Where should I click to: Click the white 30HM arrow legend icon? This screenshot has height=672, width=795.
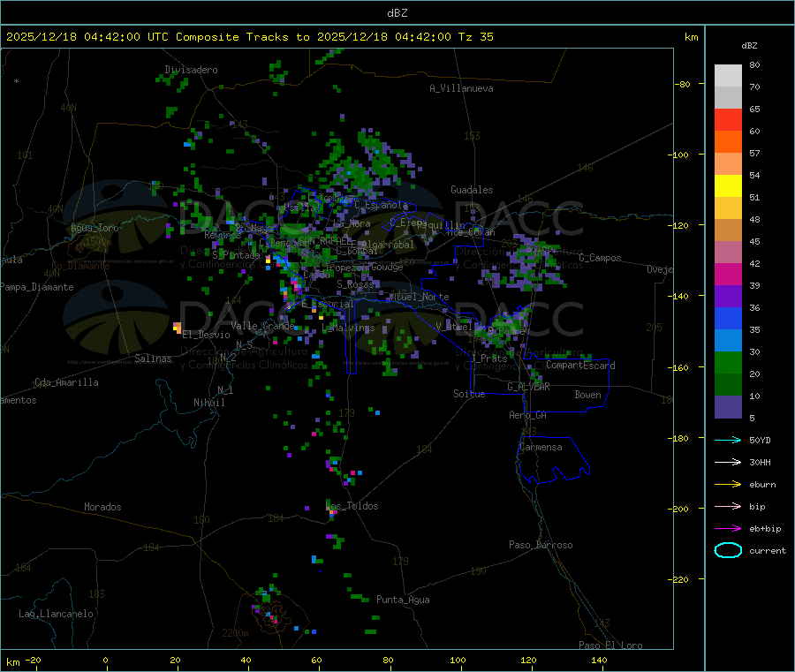728,462
